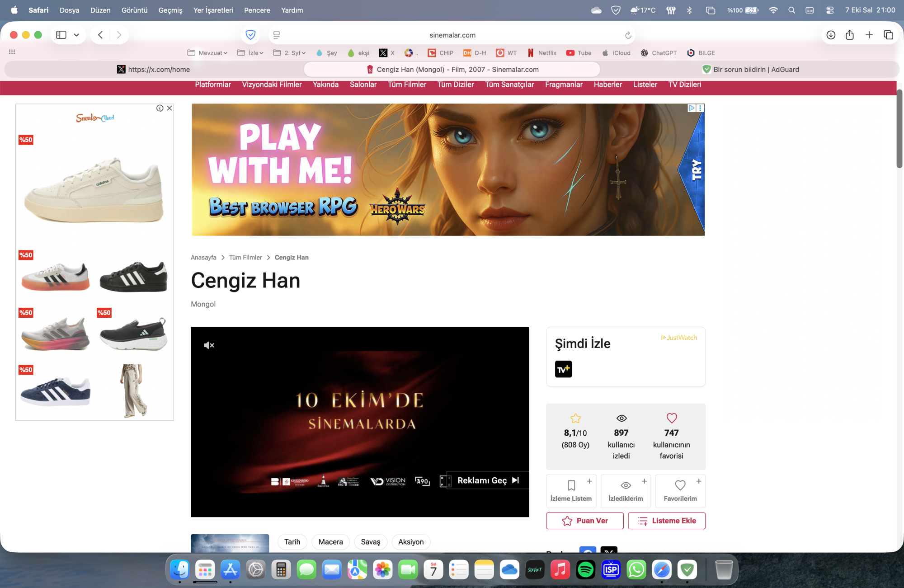
Task: Click the new tab plus icon
Action: click(869, 35)
